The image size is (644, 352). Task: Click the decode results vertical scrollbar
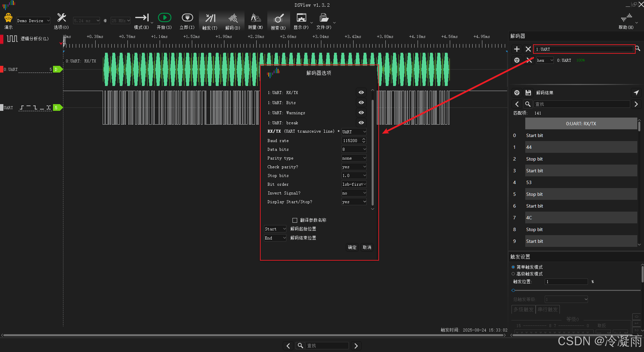pos(639,126)
